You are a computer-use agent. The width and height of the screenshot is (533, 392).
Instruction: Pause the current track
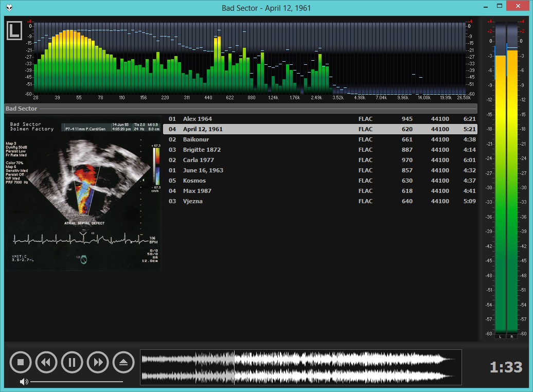coord(72,363)
